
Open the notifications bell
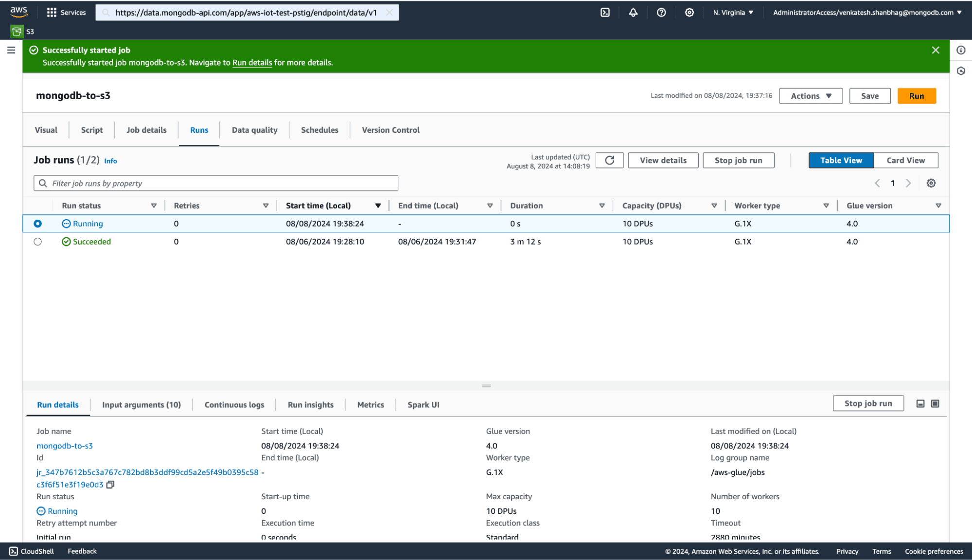tap(633, 13)
